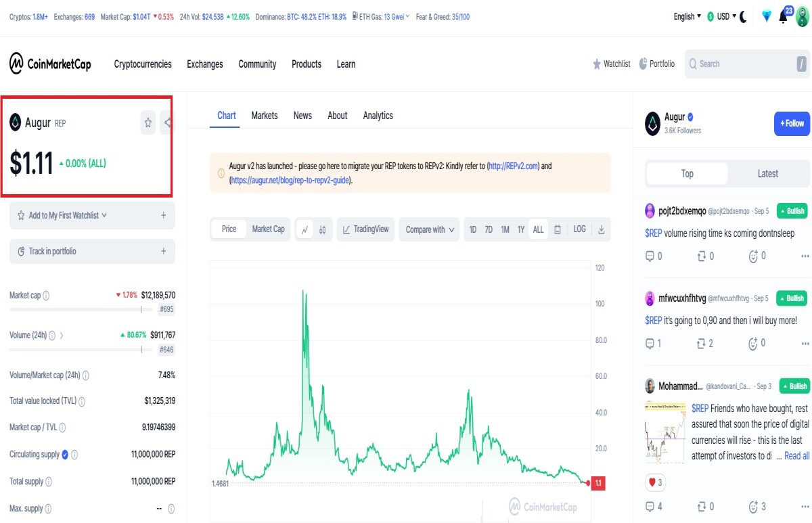This screenshot has height=523, width=812.
Task: Select ALL time range
Action: point(538,229)
